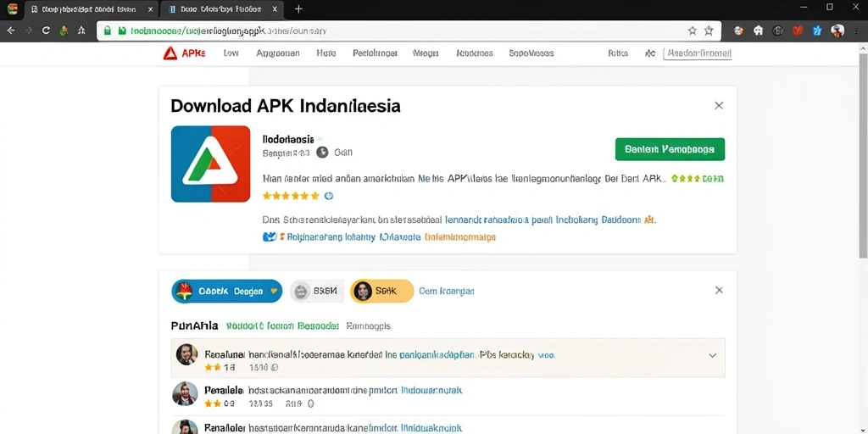Open the 'Aggrenan' navigation item
The image size is (868, 434).
coord(278,53)
